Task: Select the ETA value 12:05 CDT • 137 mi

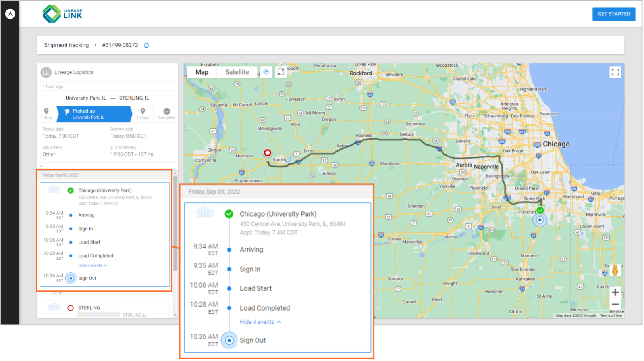Action: pos(132,155)
